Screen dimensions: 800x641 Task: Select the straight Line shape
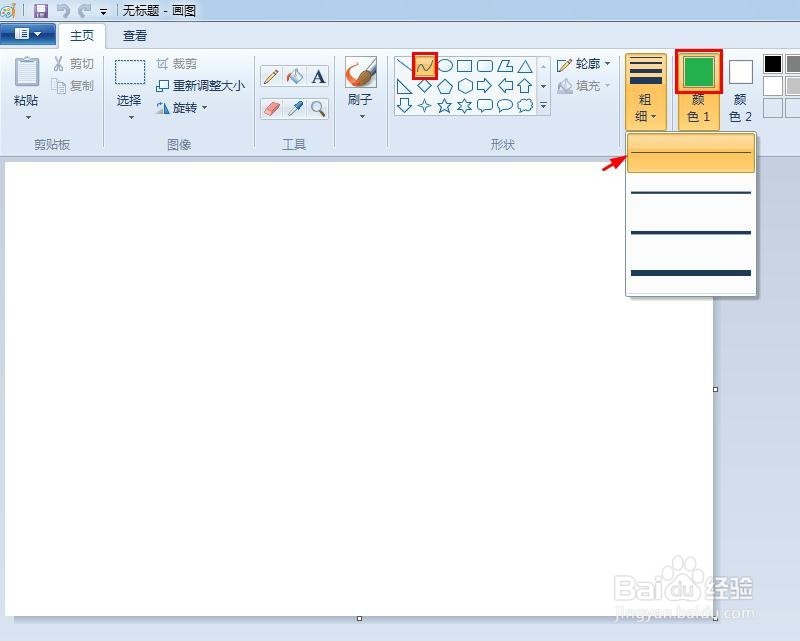[x=404, y=65]
